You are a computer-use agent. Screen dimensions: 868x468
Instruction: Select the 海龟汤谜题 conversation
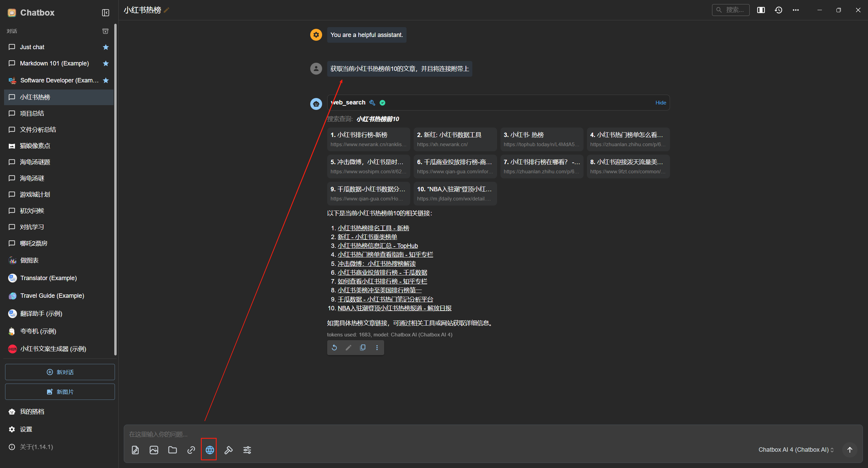[59, 162]
